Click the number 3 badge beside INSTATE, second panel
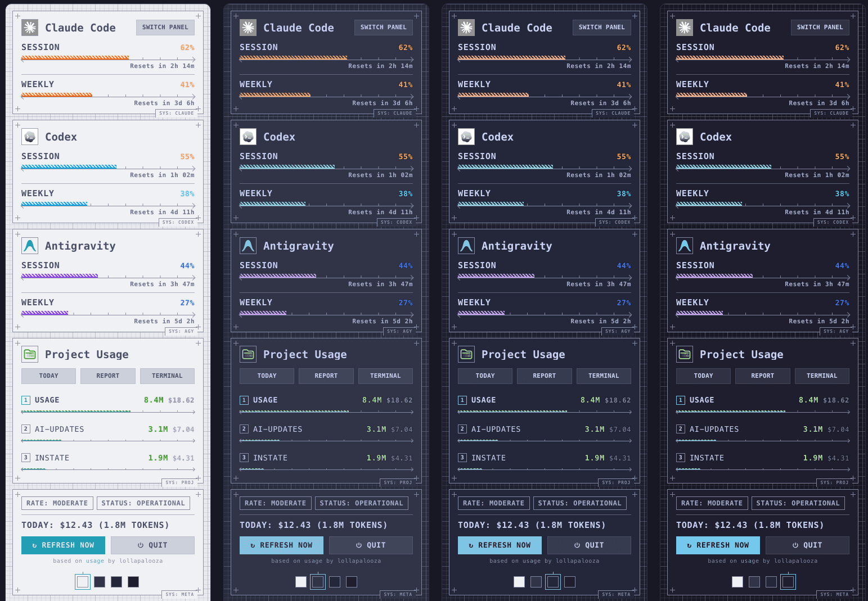 [x=244, y=458]
